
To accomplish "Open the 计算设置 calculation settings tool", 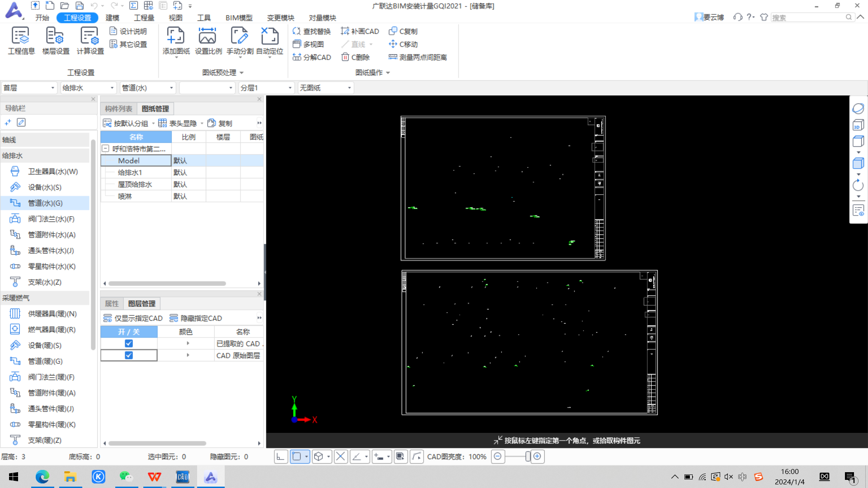I will click(90, 41).
